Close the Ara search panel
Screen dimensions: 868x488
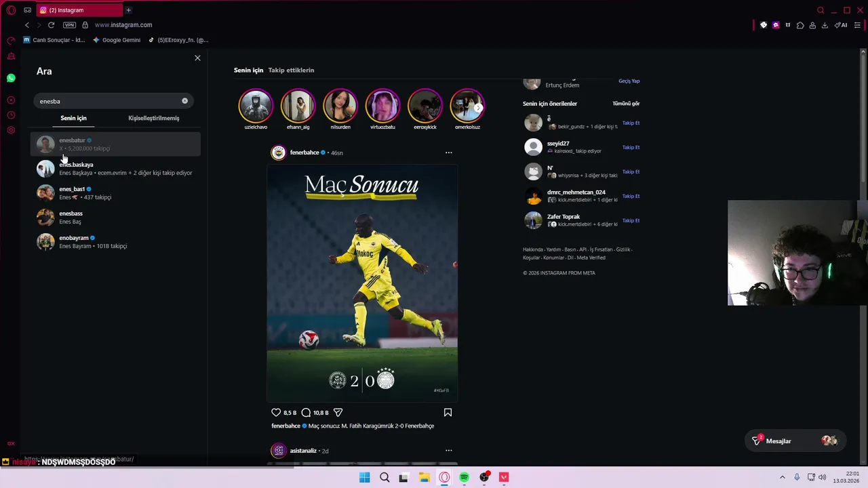click(x=197, y=58)
